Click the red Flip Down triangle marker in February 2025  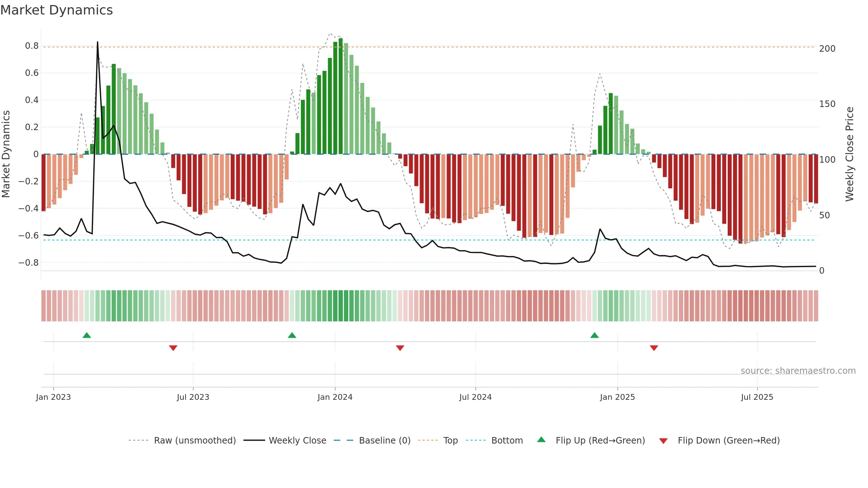click(x=654, y=348)
